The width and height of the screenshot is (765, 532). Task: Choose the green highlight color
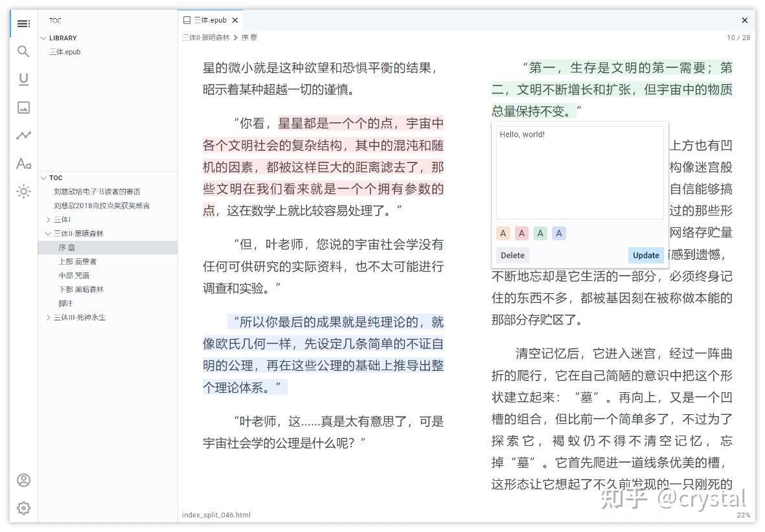(540, 233)
